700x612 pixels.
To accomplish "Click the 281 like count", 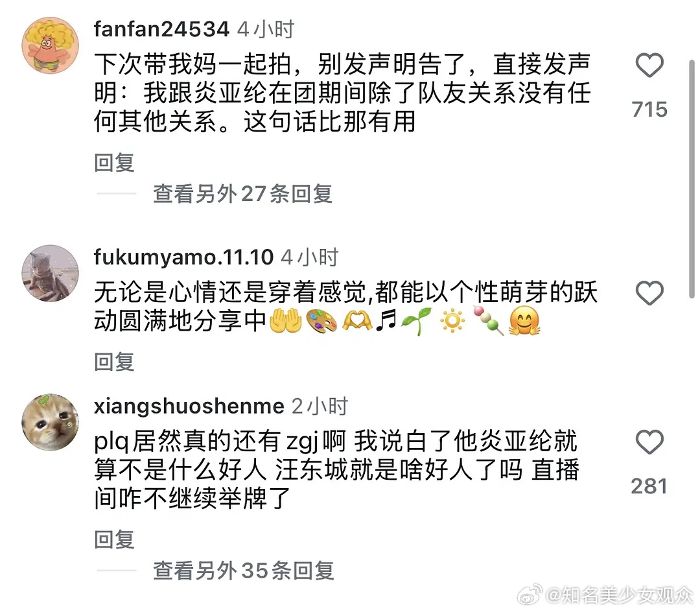I will (x=649, y=486).
